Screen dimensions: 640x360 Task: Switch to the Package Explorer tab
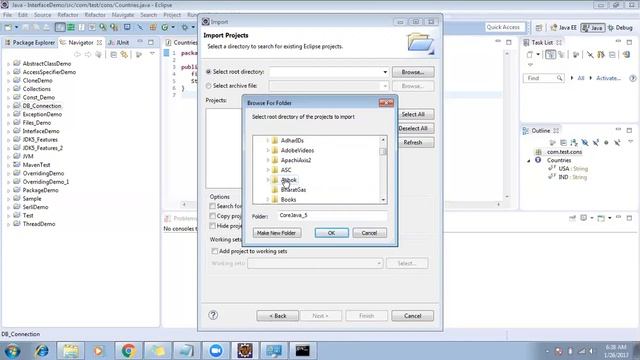pyautogui.click(x=30, y=42)
